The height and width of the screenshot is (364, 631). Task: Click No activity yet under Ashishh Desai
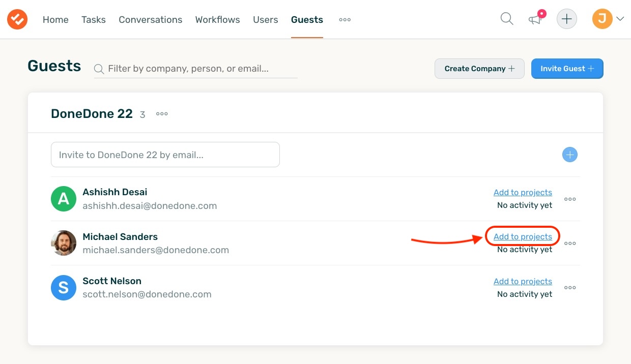tap(525, 205)
